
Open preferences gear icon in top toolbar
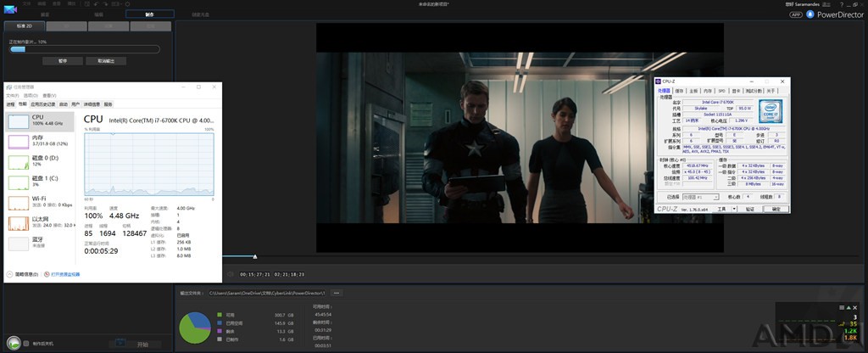click(x=127, y=4)
